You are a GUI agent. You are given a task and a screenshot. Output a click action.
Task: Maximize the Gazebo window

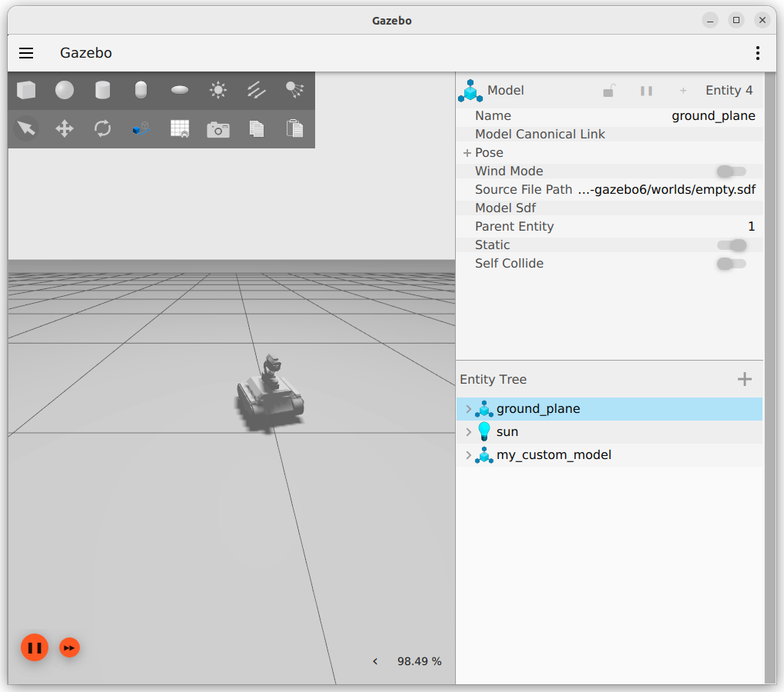pyautogui.click(x=736, y=21)
